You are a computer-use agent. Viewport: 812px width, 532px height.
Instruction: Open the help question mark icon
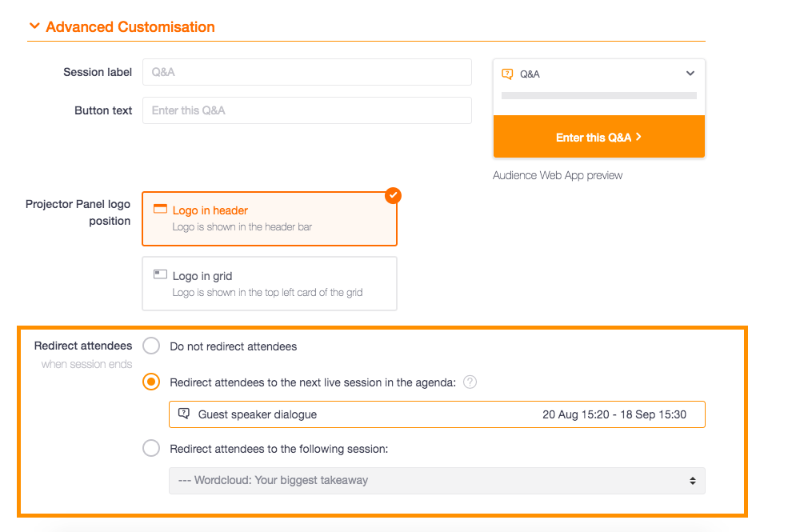(x=470, y=382)
